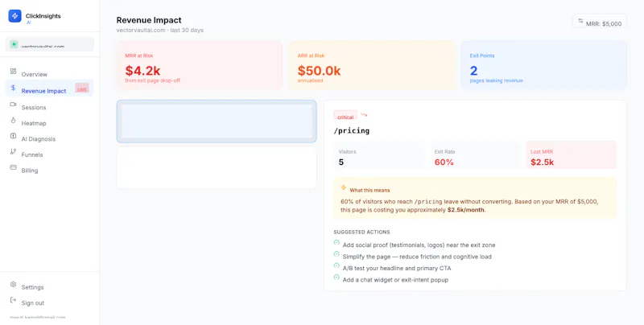Click the MRR: $5,000 button

click(600, 22)
